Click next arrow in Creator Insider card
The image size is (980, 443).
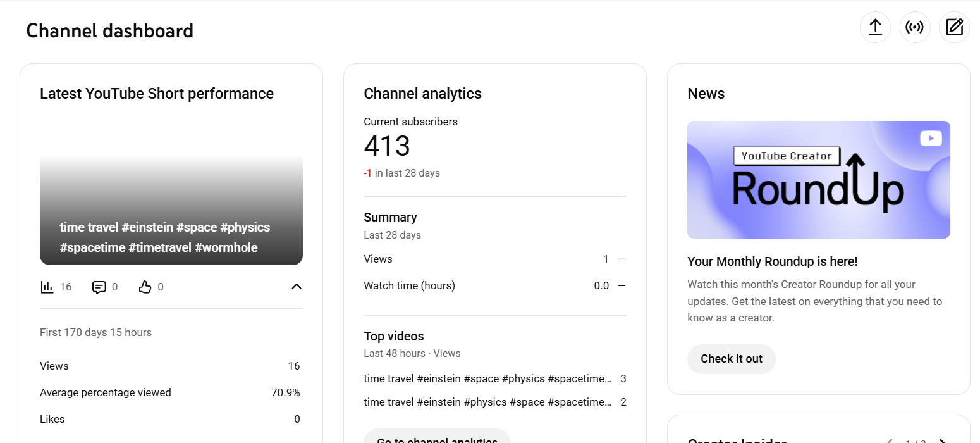click(942, 440)
